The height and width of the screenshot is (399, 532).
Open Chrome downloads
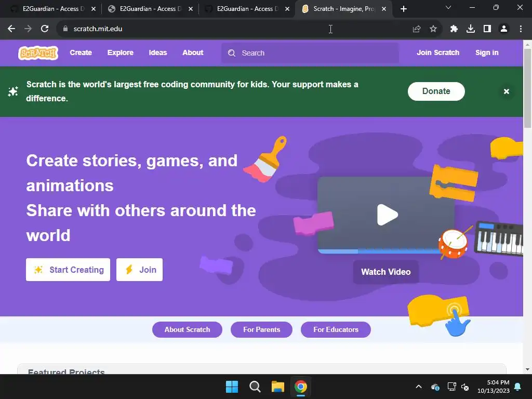[x=471, y=29]
